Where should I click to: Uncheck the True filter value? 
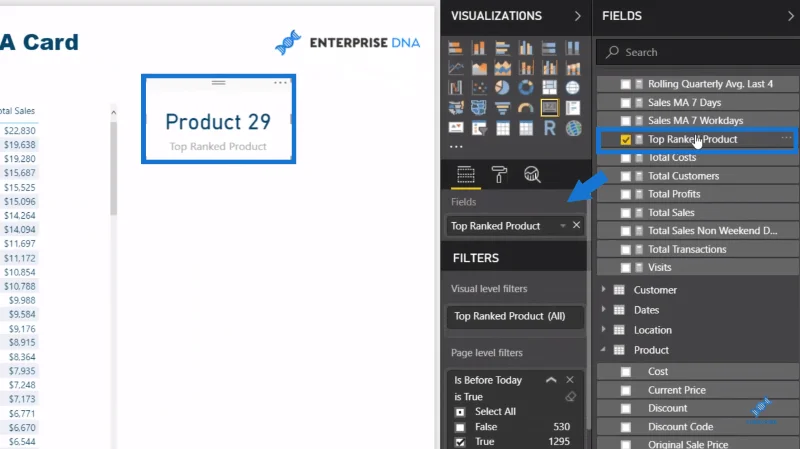point(460,442)
